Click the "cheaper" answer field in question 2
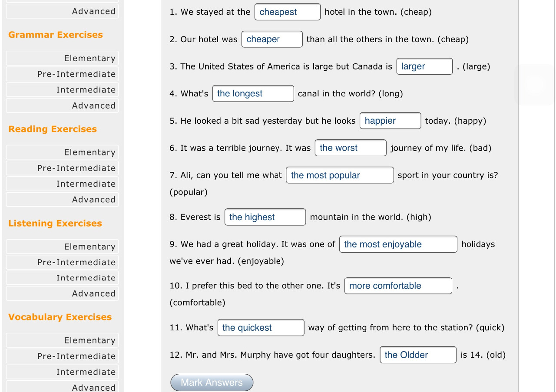 point(272,39)
